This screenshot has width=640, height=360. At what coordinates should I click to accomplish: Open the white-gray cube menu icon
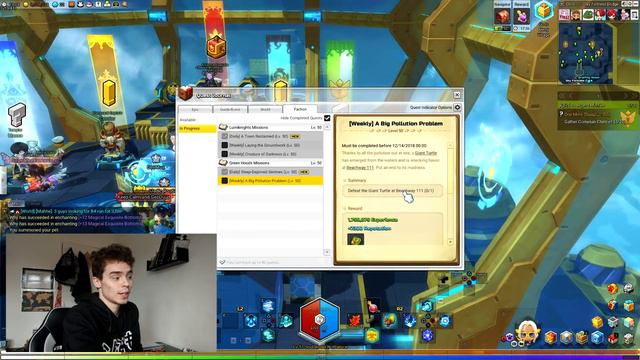566,338
